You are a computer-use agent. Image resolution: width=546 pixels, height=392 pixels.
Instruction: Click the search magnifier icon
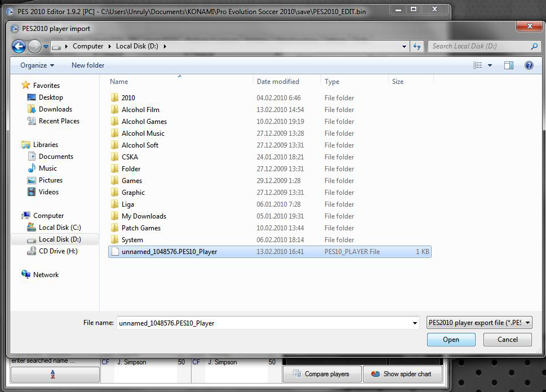pos(534,46)
